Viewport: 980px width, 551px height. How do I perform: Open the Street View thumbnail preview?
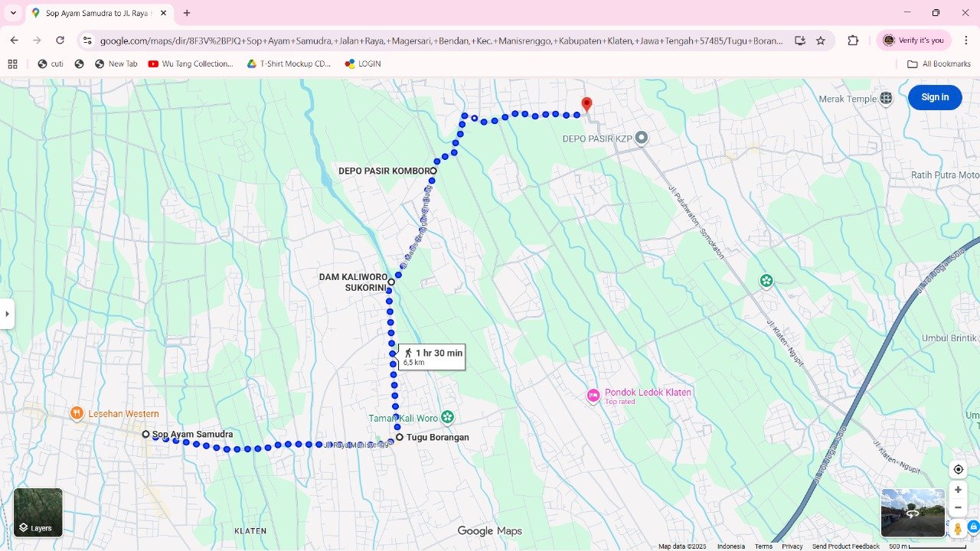(x=913, y=512)
